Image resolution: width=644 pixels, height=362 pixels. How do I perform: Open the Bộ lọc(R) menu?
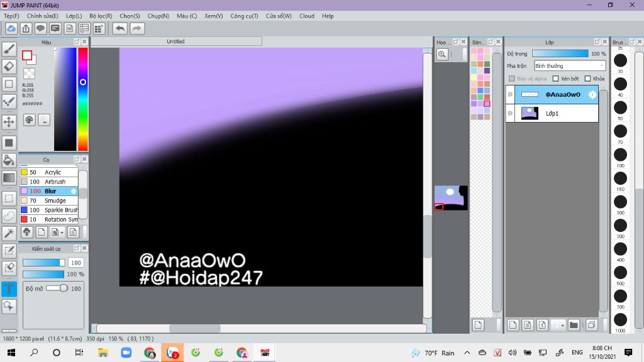tap(101, 16)
